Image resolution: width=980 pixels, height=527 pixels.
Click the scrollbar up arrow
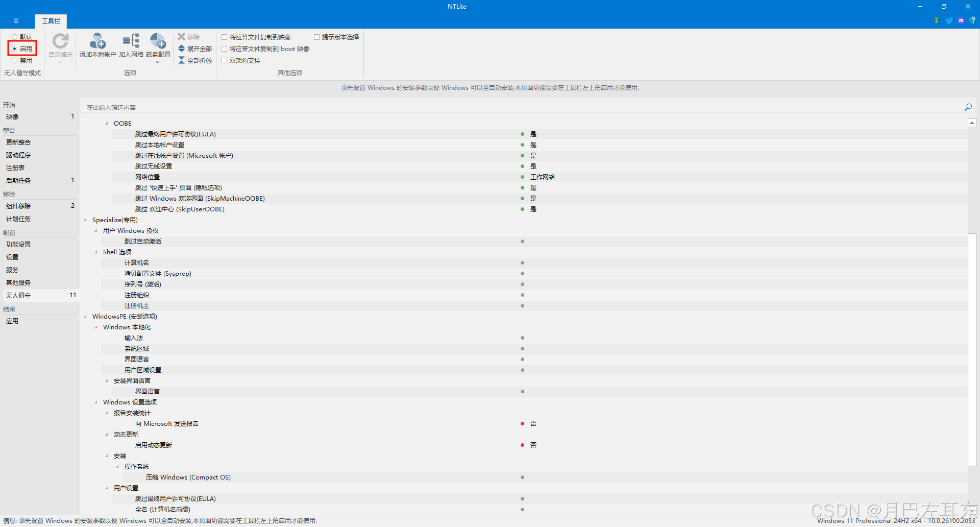click(972, 123)
